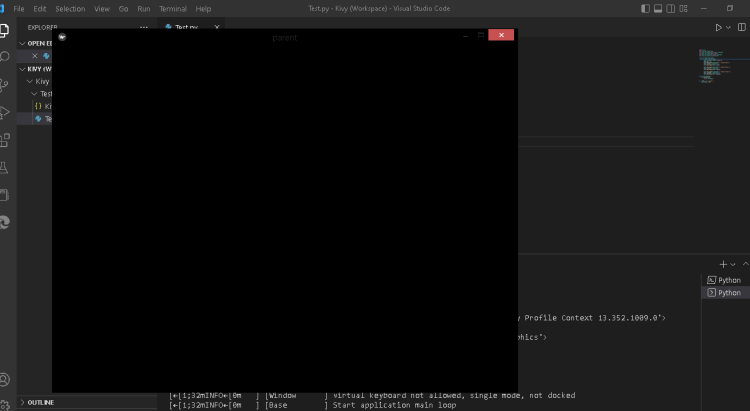Open the Edit menu
750x411 pixels.
(x=40, y=9)
